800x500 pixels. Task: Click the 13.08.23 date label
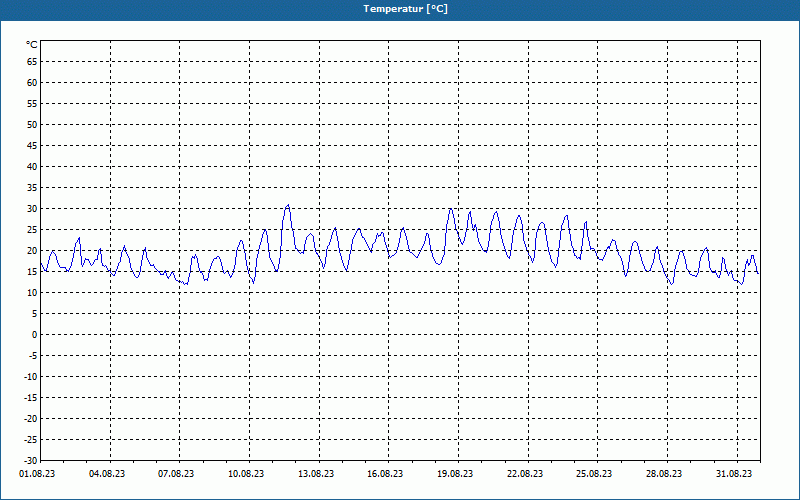pos(315,474)
